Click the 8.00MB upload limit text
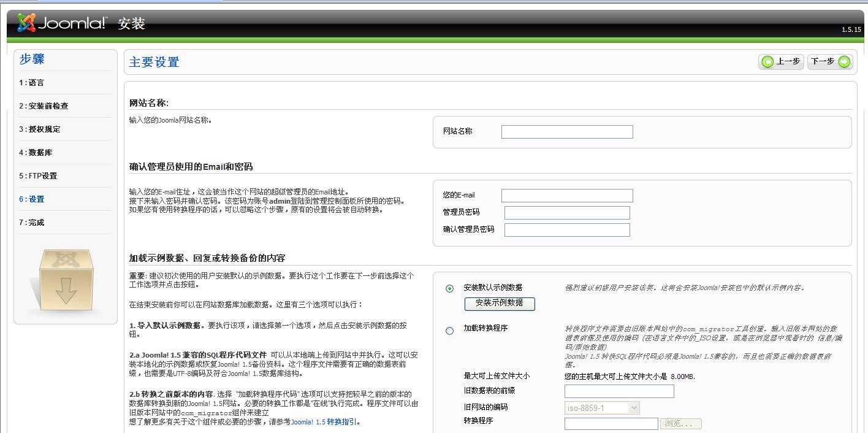The image size is (868, 433). (683, 377)
